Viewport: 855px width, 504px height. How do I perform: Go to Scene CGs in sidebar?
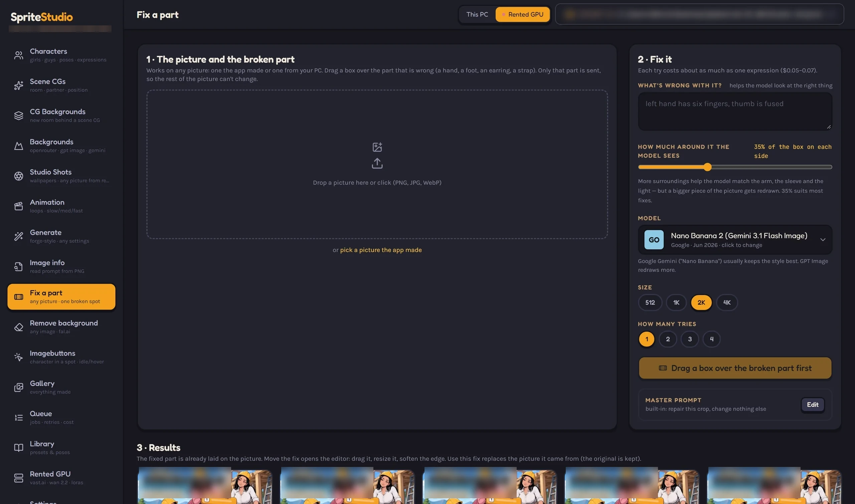pyautogui.click(x=61, y=86)
